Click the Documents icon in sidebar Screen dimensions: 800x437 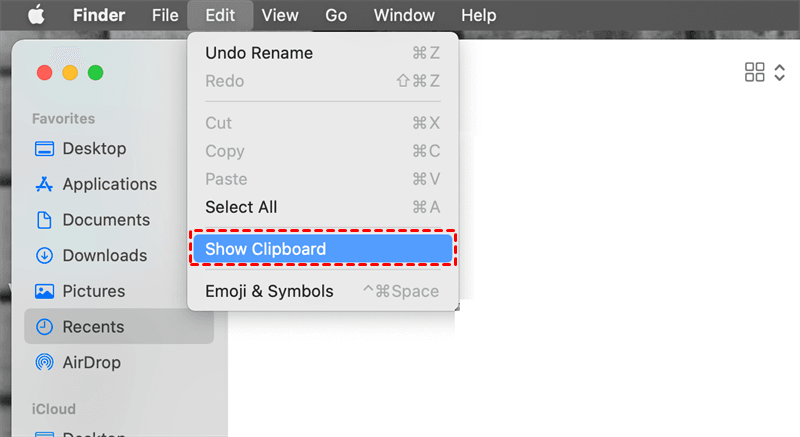44,220
